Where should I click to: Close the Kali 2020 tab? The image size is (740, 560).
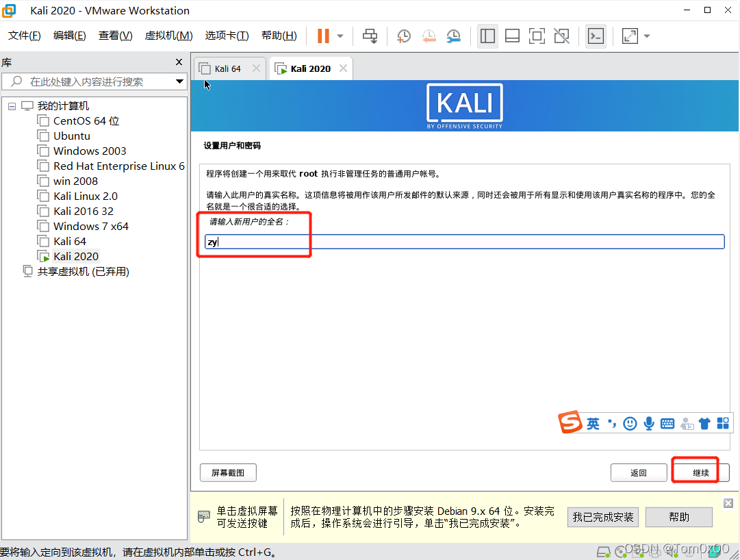point(344,68)
